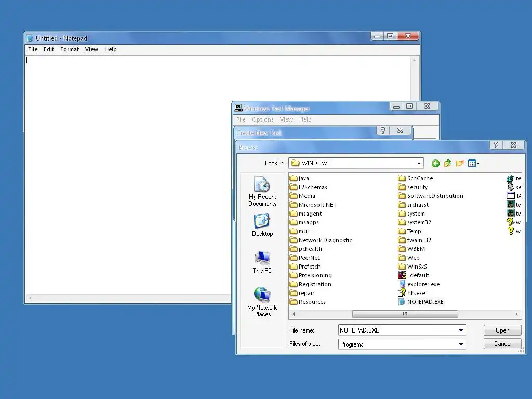The height and width of the screenshot is (399, 532).
Task: Click the file list scroll right arrow
Action: pos(517,314)
